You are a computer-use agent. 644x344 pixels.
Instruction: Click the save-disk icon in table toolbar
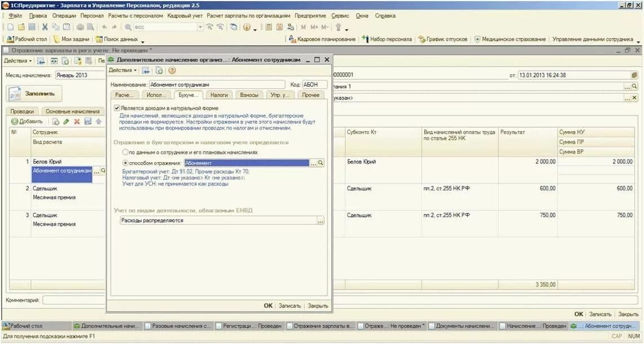[x=87, y=122]
